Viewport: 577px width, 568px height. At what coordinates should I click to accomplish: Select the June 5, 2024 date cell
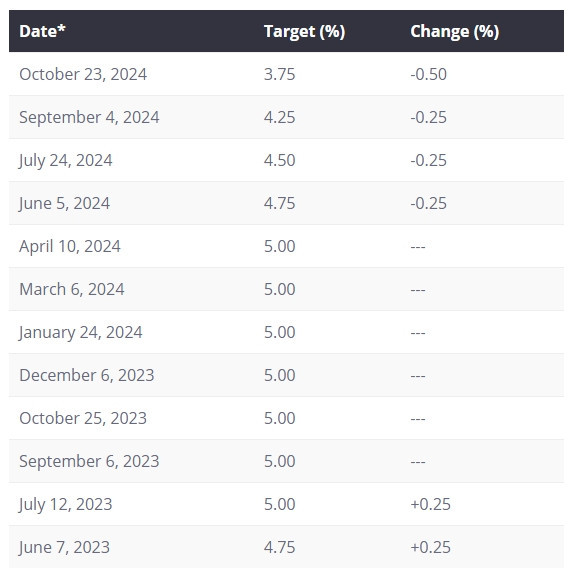point(65,203)
